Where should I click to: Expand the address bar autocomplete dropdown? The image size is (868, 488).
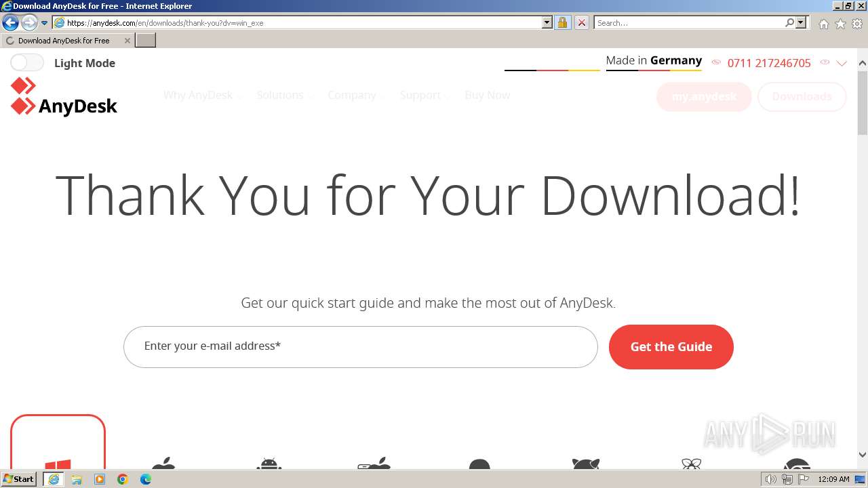[x=547, y=22]
